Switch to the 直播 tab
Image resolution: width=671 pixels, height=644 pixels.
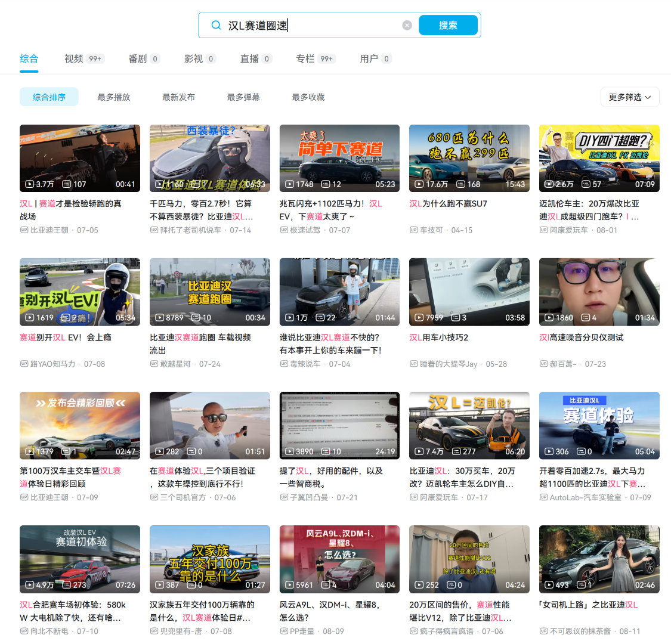click(x=256, y=58)
